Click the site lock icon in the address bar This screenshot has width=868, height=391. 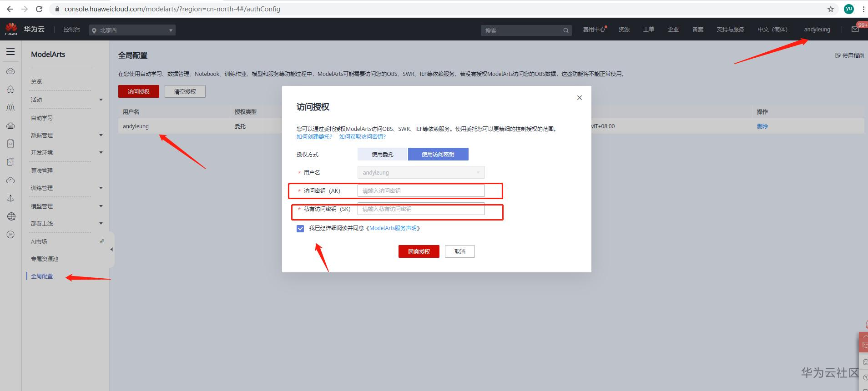click(57, 9)
